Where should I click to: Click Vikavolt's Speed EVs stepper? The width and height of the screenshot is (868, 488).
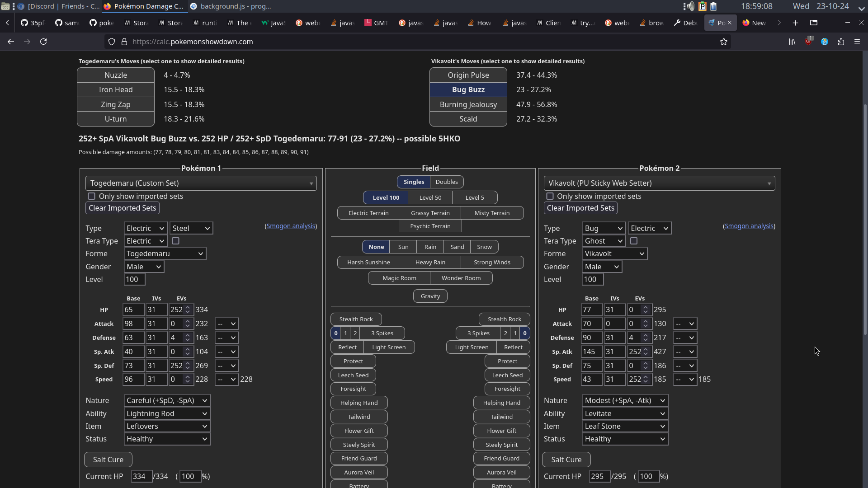(x=646, y=379)
